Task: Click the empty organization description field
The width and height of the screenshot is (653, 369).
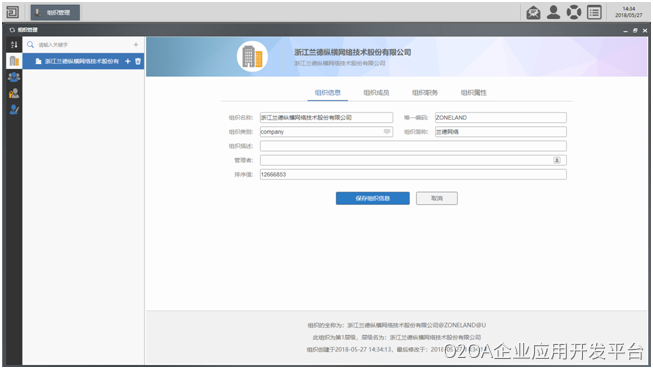Action: click(413, 146)
